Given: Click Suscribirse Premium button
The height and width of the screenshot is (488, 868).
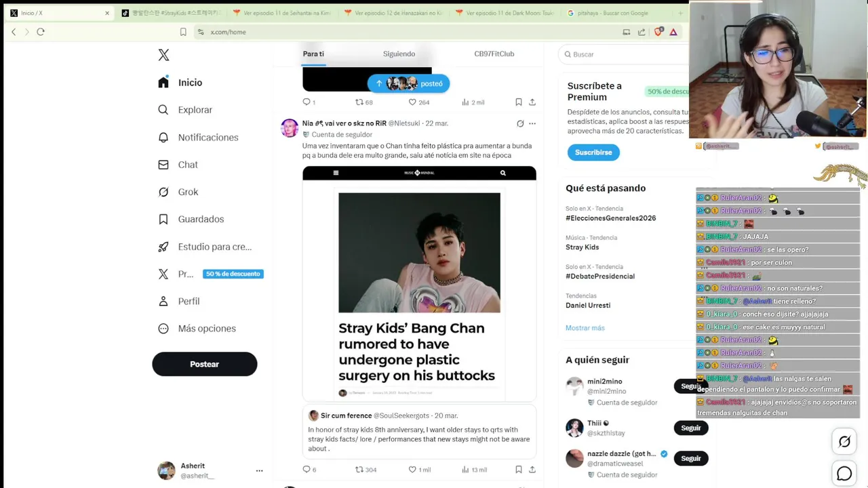Looking at the screenshot, I should point(593,152).
